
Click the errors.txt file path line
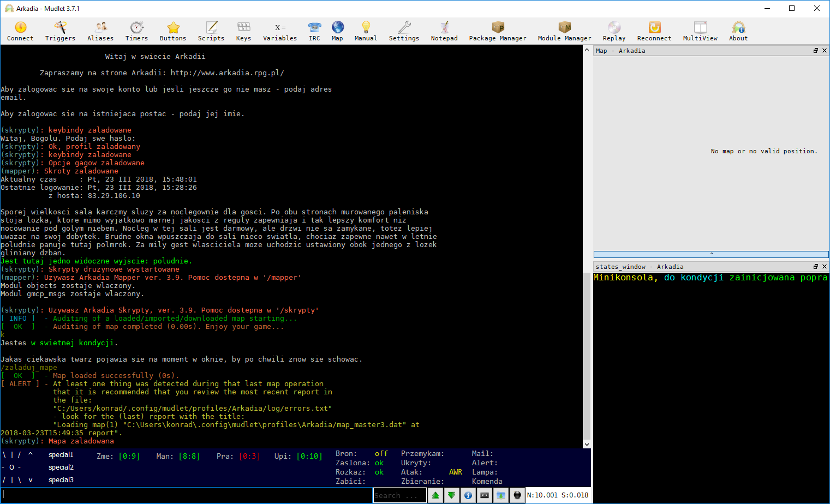[193, 409]
